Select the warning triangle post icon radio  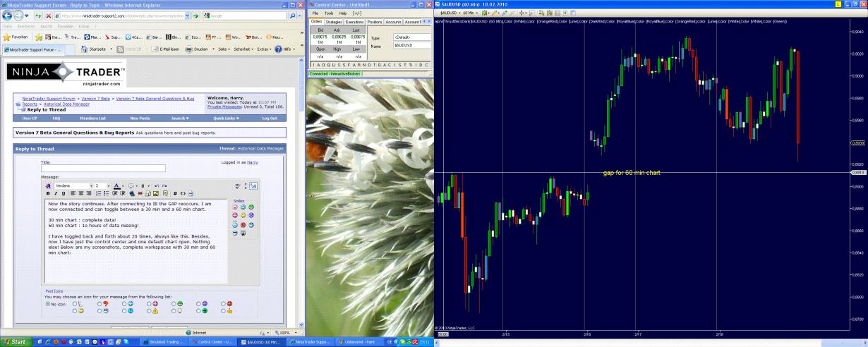tap(150, 310)
